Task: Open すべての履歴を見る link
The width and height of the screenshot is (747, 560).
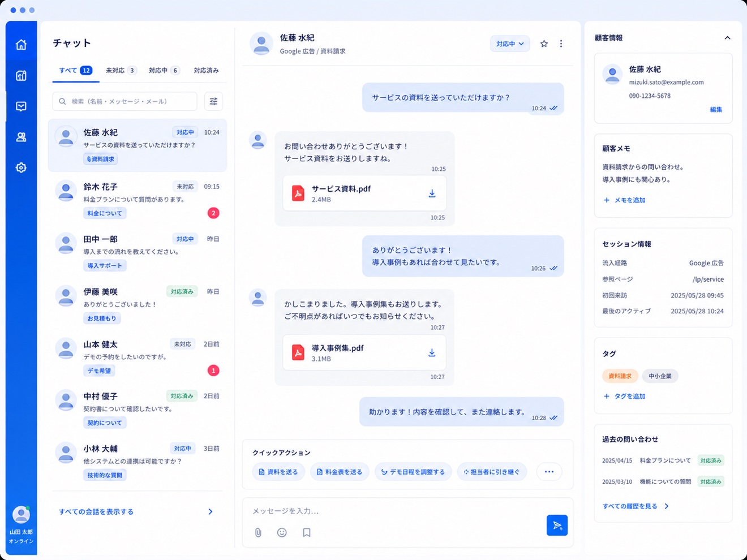Action: pos(630,506)
